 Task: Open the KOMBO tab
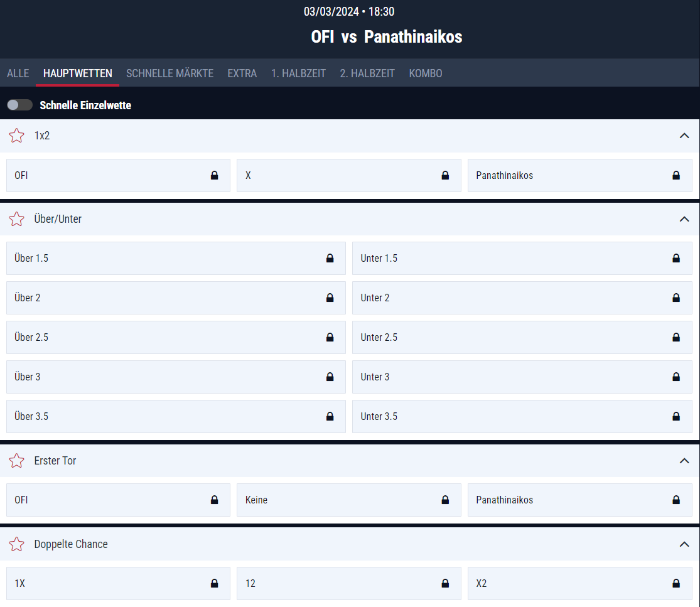(x=426, y=73)
